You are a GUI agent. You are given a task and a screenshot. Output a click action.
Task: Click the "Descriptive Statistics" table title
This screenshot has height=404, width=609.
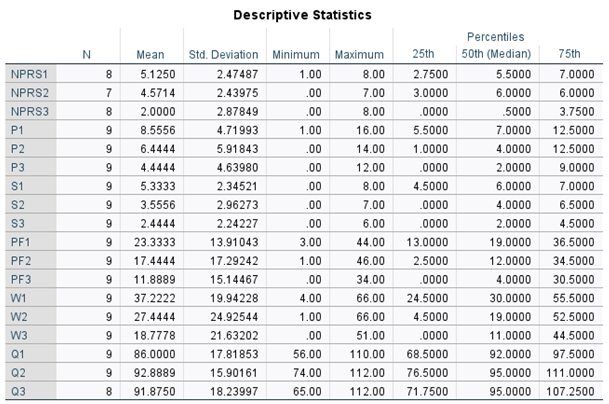[x=302, y=15]
